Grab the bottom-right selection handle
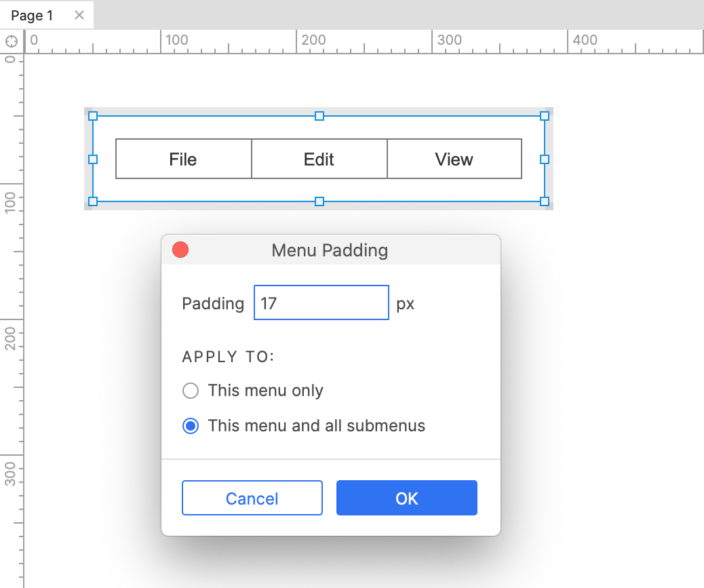Image resolution: width=704 pixels, height=588 pixels. (x=545, y=201)
